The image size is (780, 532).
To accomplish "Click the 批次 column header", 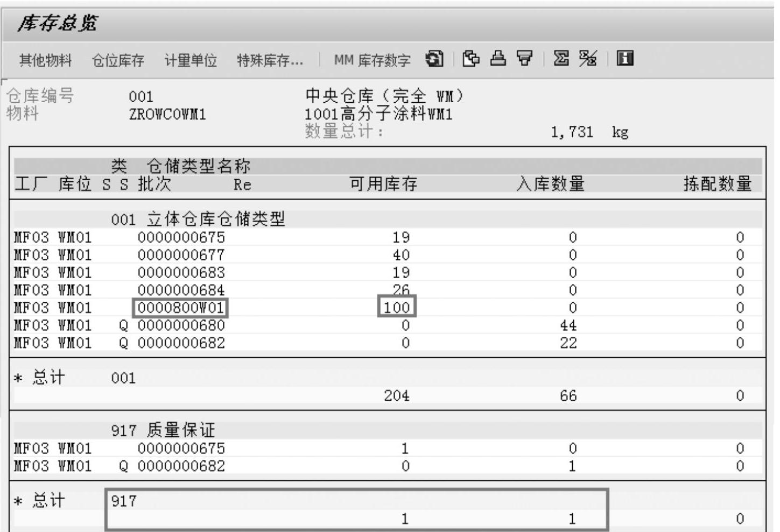I will [x=154, y=184].
